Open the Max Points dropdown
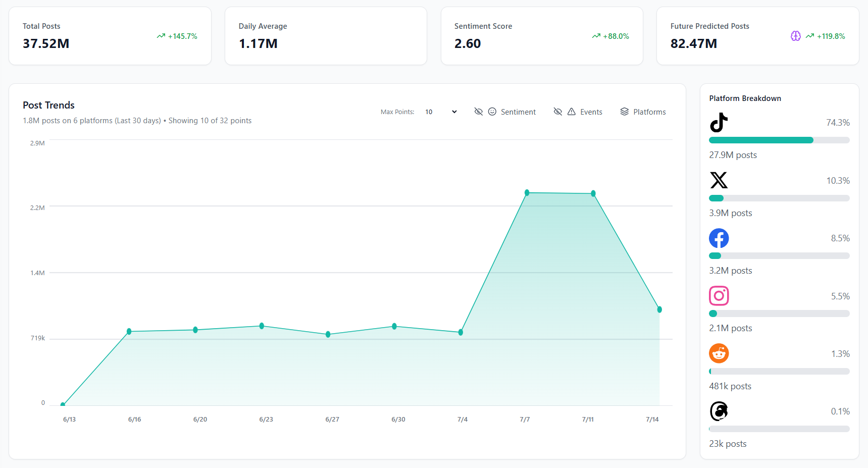The image size is (868, 468). 440,112
